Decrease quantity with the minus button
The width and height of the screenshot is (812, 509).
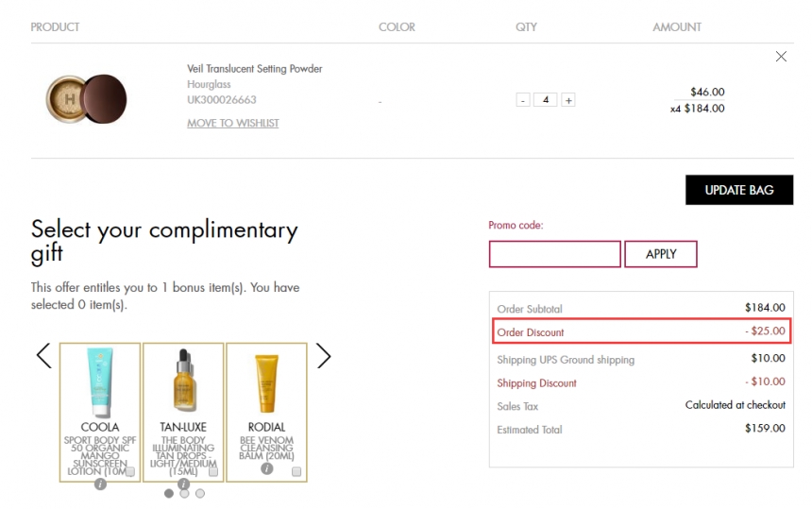click(x=523, y=100)
